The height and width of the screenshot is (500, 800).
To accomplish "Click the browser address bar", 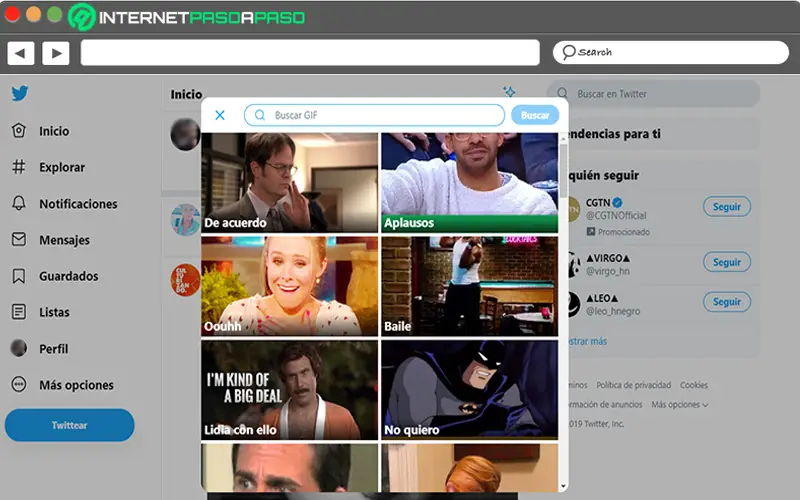I will pos(310,53).
